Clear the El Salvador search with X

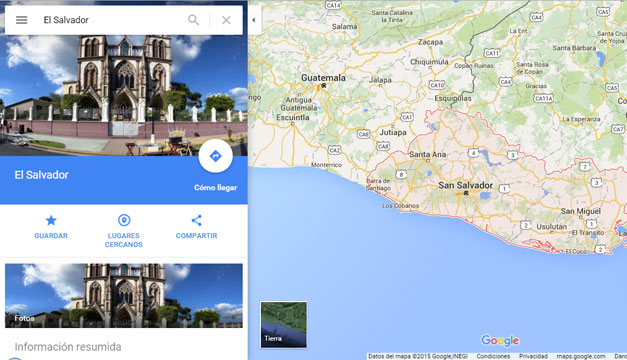(226, 20)
